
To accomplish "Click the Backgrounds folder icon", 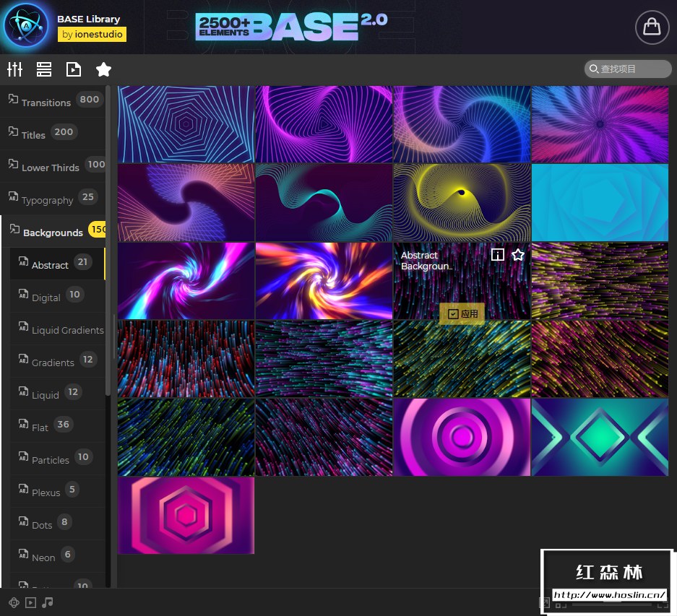I will 14,229.
